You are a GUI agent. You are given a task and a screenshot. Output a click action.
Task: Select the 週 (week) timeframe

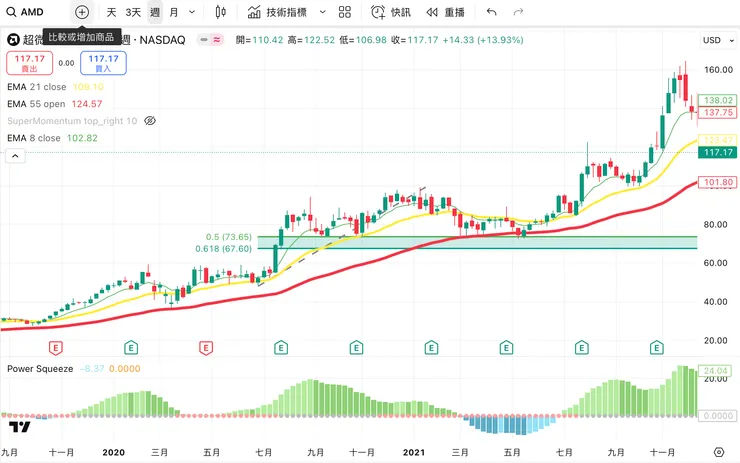coord(155,12)
